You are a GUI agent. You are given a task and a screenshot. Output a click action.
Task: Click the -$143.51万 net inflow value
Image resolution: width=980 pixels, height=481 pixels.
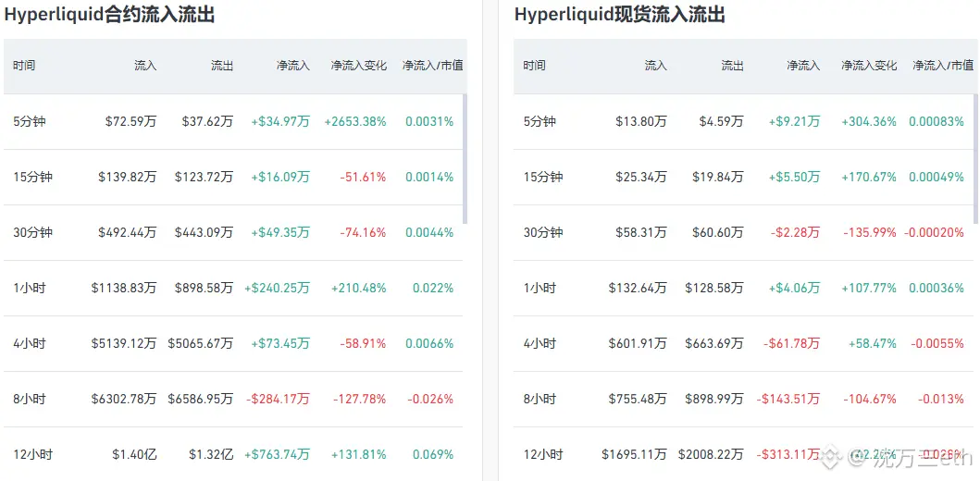tap(788, 400)
